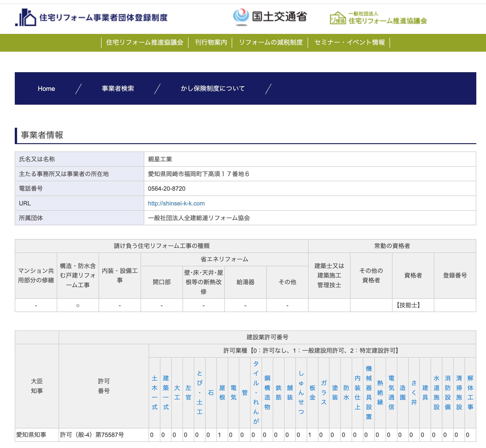
Task: Click the とび・土工 permit type link
Action: coord(199,392)
